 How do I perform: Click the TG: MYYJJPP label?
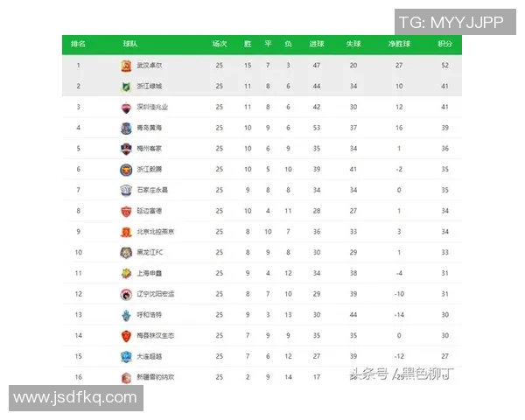pos(451,22)
